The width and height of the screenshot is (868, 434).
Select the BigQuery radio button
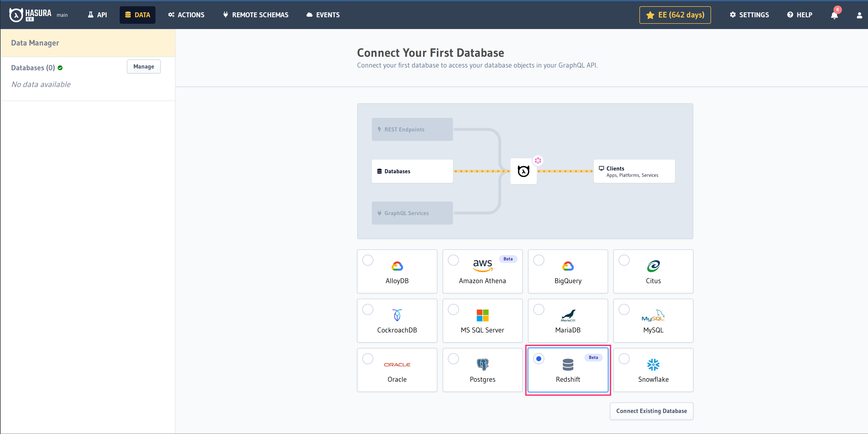pos(539,260)
